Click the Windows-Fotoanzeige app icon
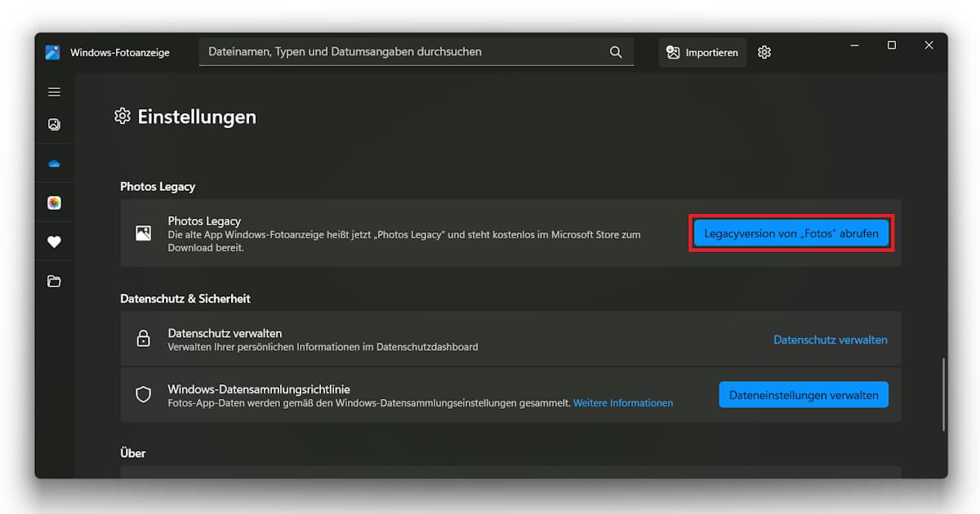 coord(52,51)
